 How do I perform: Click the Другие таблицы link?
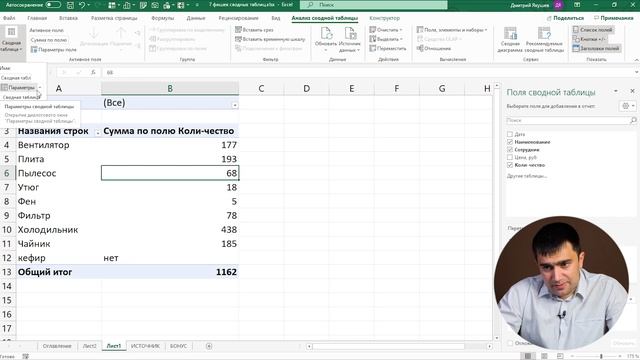(527, 176)
